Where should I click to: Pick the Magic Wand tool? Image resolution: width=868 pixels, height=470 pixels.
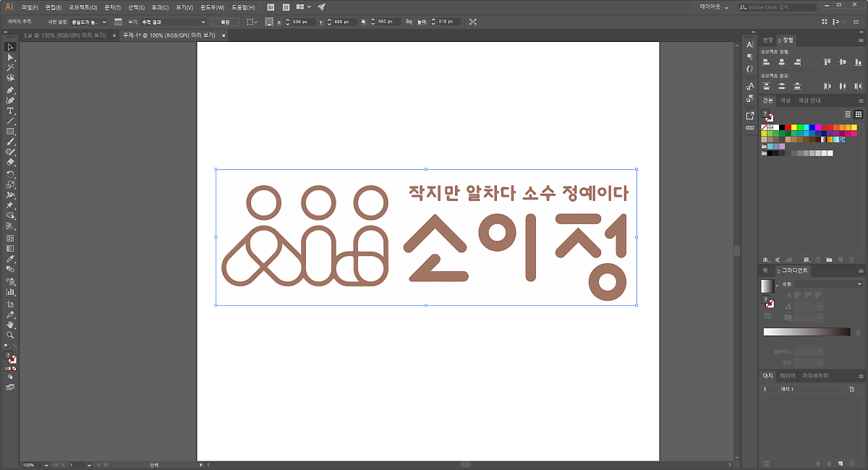pos(10,67)
